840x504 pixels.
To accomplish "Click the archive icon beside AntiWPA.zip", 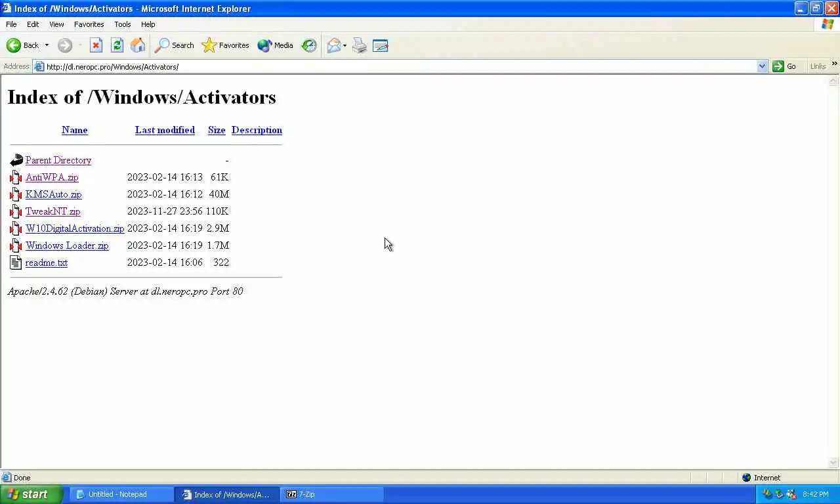I will pyautogui.click(x=16, y=177).
